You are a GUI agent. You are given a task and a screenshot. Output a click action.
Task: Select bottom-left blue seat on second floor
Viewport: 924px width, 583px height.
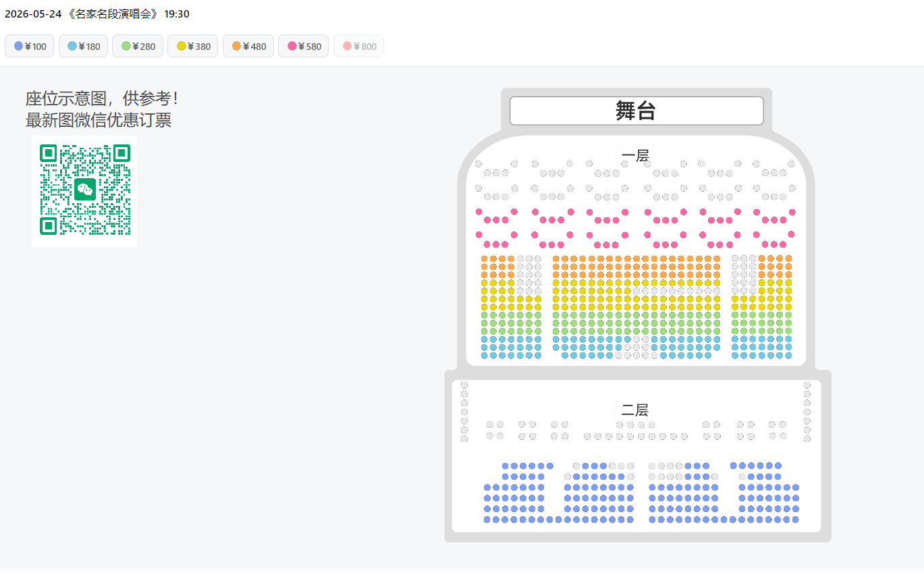487,520
